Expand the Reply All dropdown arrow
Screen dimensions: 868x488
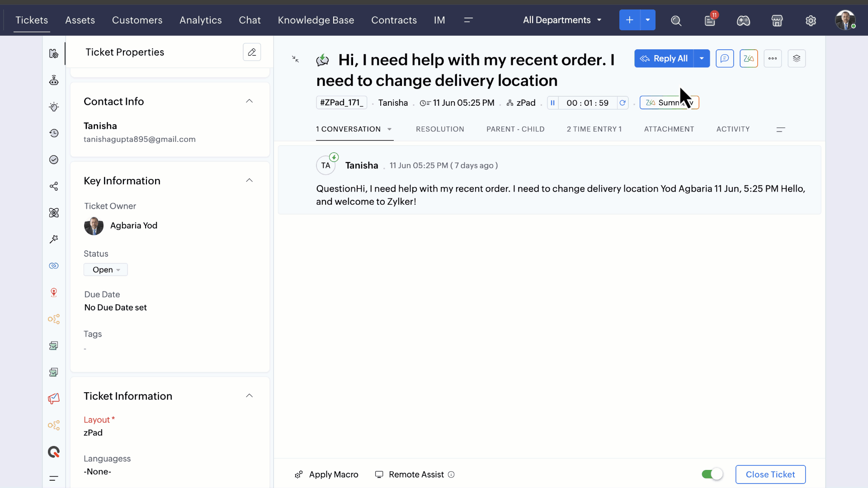click(702, 58)
